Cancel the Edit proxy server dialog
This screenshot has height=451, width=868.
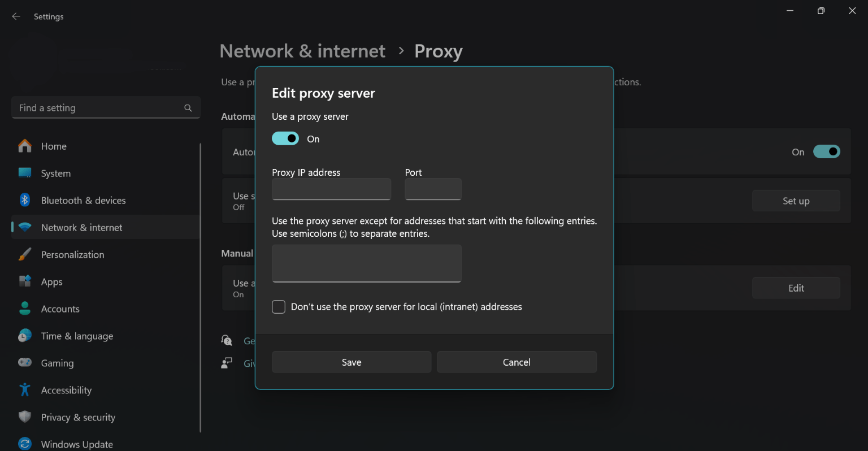coord(517,362)
